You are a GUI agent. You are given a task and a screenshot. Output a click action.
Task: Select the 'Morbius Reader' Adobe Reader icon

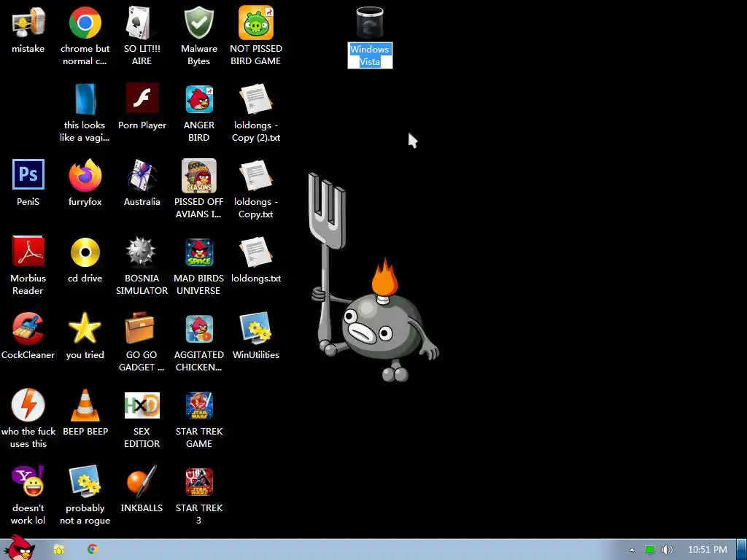tap(28, 251)
